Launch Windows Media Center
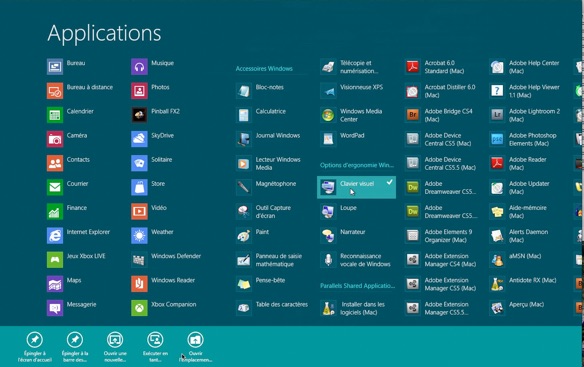The image size is (584, 367). [351, 115]
